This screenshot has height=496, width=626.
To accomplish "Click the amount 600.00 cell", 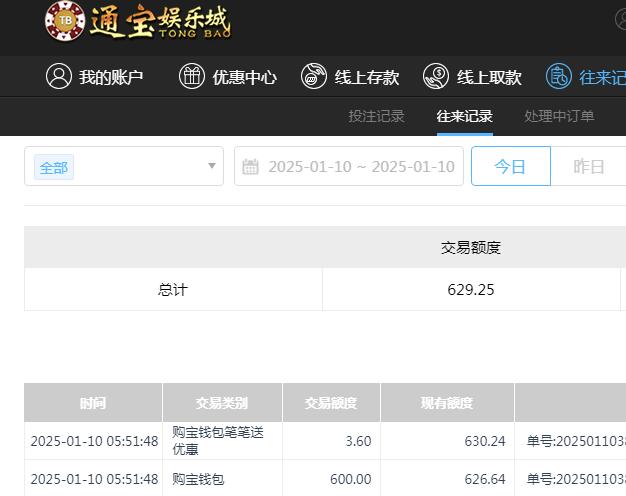I will [331, 478].
